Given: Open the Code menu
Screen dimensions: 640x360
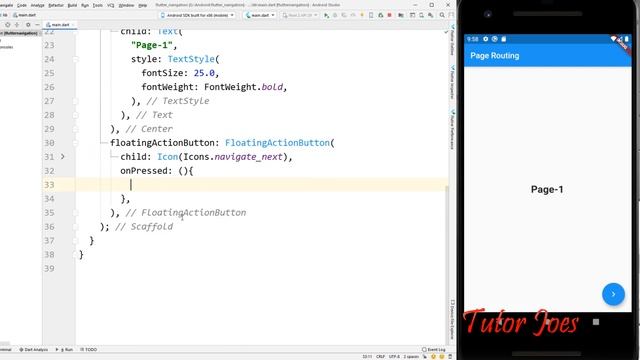Looking at the screenshot, I should pyautogui.click(x=22, y=5).
